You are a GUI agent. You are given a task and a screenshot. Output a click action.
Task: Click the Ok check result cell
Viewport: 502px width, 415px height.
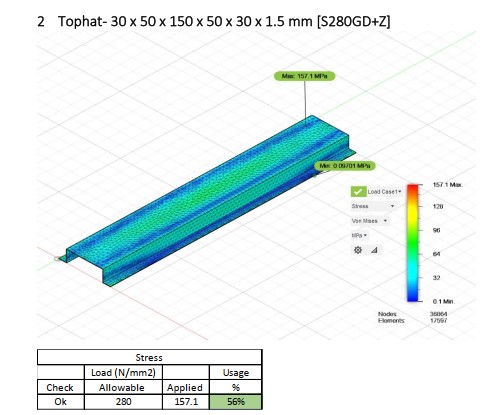(60, 402)
